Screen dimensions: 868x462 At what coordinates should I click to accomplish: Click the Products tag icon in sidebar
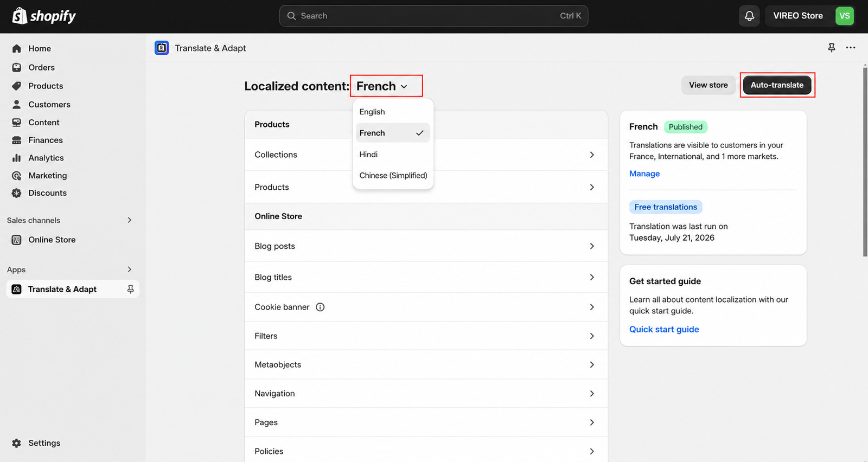point(17,86)
